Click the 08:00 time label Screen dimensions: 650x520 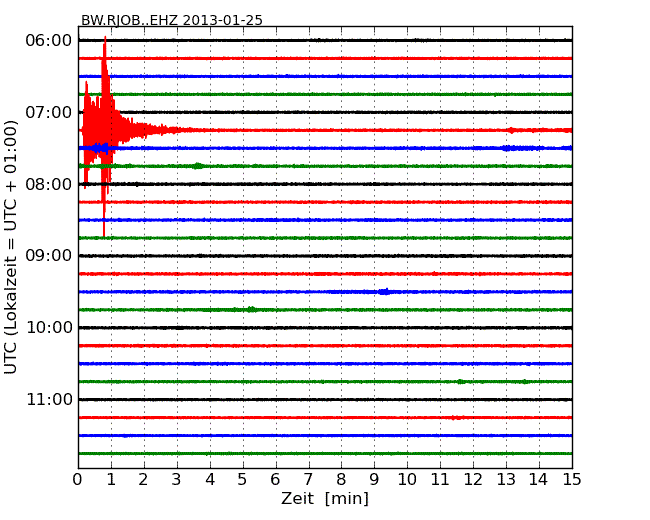49,184
